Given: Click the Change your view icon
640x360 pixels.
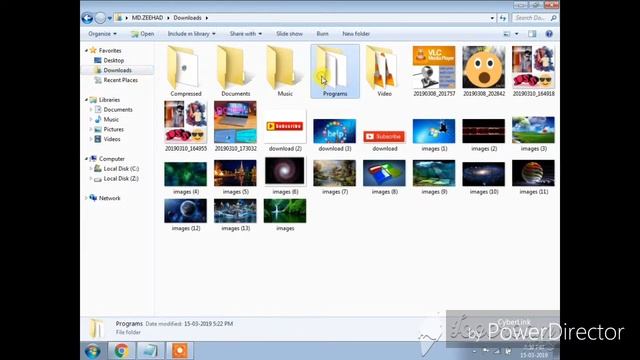Looking at the screenshot, I should click(x=507, y=34).
